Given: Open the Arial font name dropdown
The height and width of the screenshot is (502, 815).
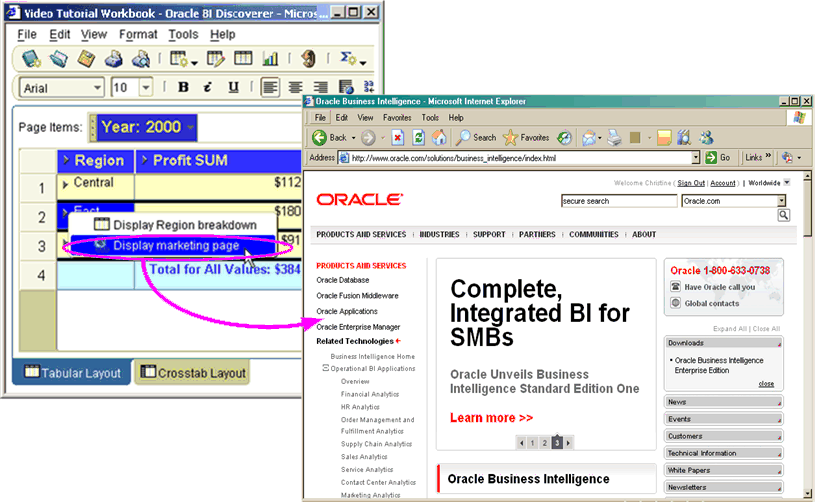Looking at the screenshot, I should click(x=97, y=88).
